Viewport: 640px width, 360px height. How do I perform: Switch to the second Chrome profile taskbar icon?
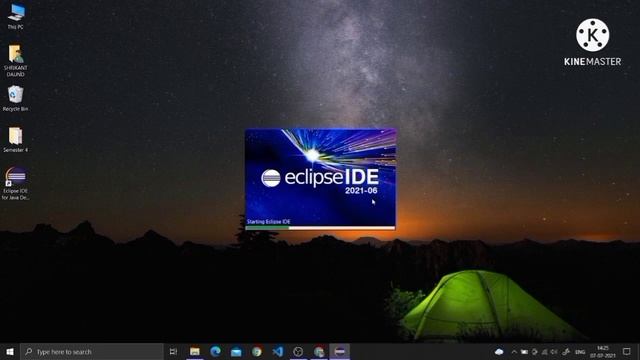(x=319, y=351)
